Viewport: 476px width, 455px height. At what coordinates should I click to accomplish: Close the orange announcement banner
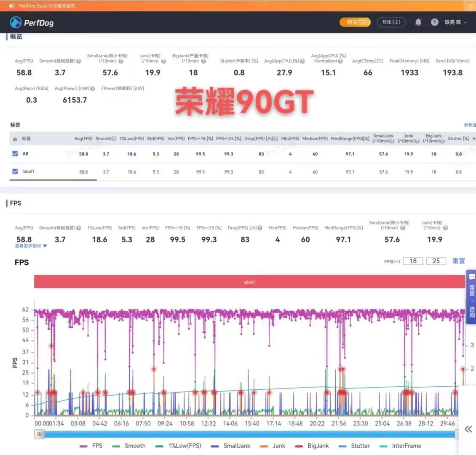click(x=472, y=5)
